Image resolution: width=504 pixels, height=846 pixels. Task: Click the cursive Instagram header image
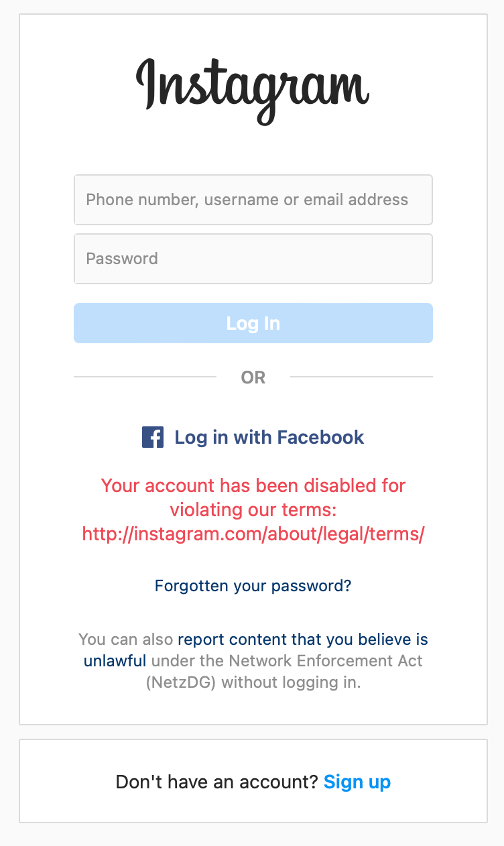click(252, 86)
